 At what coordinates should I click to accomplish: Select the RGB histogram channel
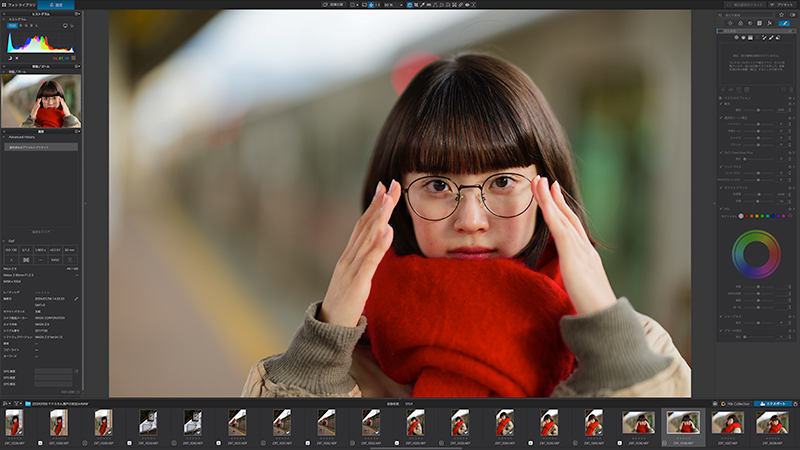[x=12, y=26]
